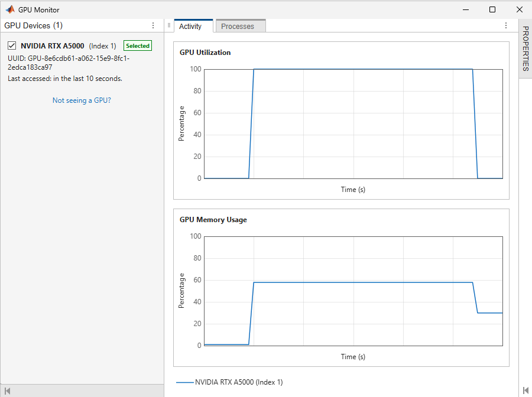Image resolution: width=532 pixels, height=397 pixels.
Task: Click the GPU Utilization plot area
Action: pos(353,123)
